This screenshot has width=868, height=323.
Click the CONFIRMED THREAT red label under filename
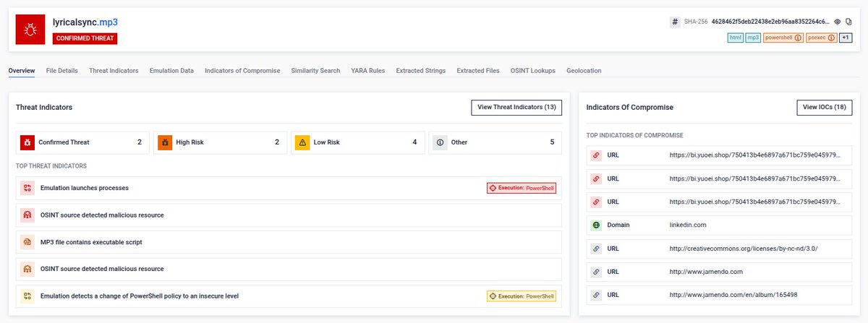[x=85, y=38]
